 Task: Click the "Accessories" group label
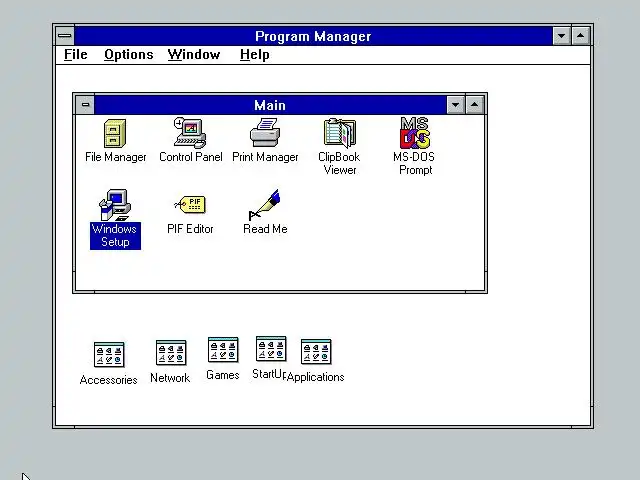pos(109,380)
